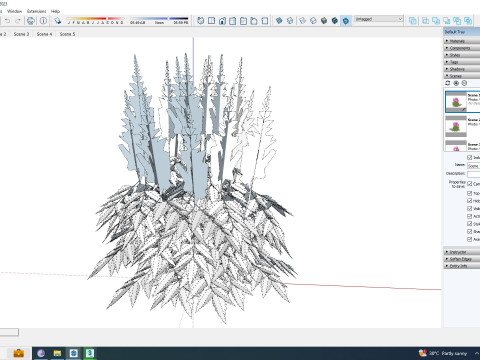480x360 pixels.
Task: Switch to the Scene 5 tab
Action: (67, 34)
